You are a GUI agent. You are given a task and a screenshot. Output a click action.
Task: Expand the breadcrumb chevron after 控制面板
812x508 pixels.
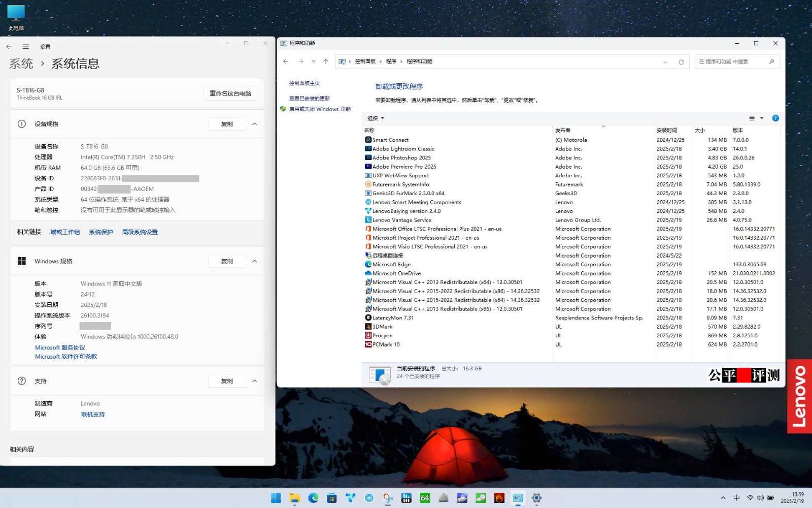381,61
